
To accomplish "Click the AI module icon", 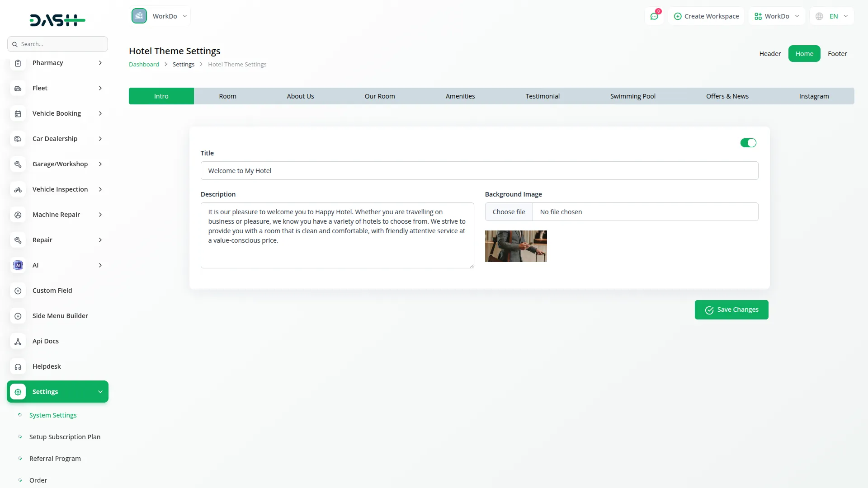I will click(x=18, y=265).
